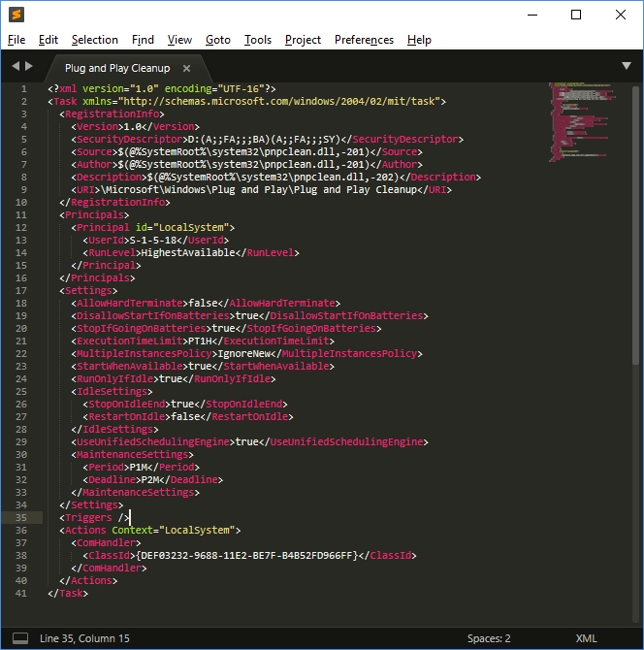644x650 pixels.
Task: Open the Tools menu
Action: click(258, 40)
